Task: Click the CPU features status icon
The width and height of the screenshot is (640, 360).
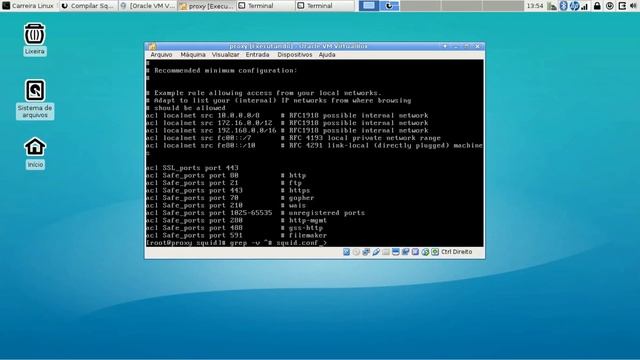Action: coord(415,252)
